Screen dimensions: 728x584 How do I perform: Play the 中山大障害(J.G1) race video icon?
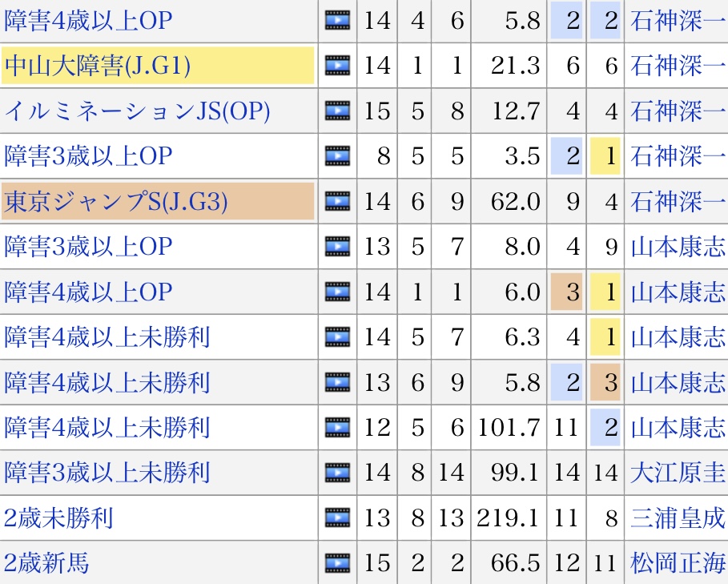(x=338, y=66)
